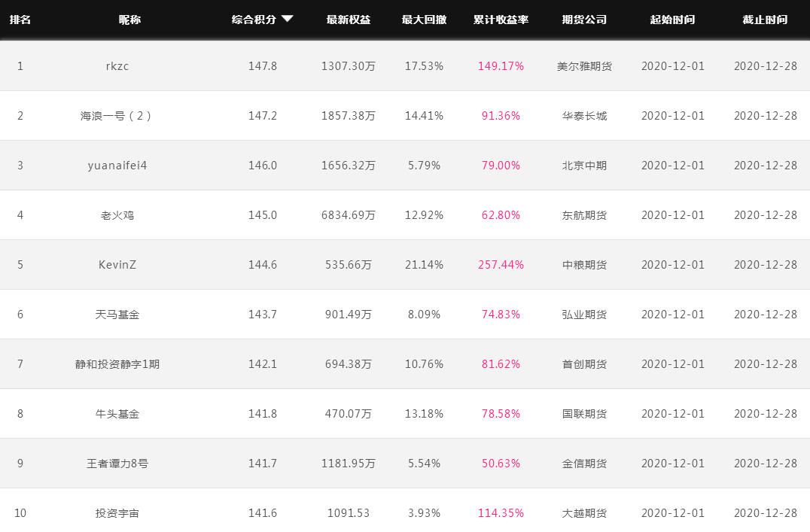Click KevinZ's 257.44% return value
810x532 pixels.
click(501, 264)
